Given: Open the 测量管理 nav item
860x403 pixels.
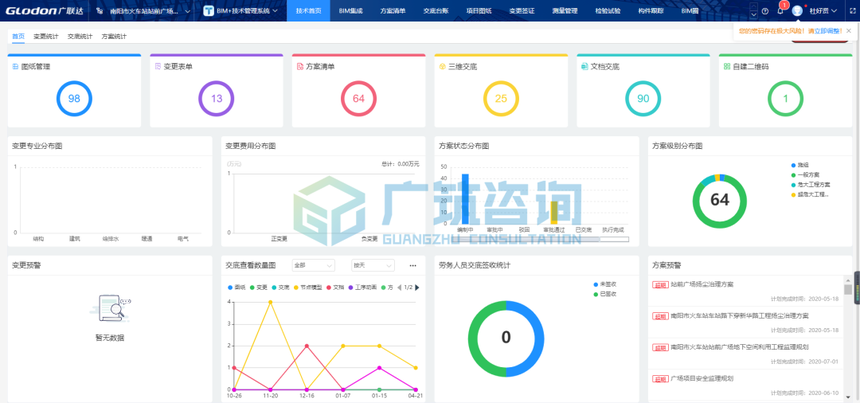Looking at the screenshot, I should [564, 10].
